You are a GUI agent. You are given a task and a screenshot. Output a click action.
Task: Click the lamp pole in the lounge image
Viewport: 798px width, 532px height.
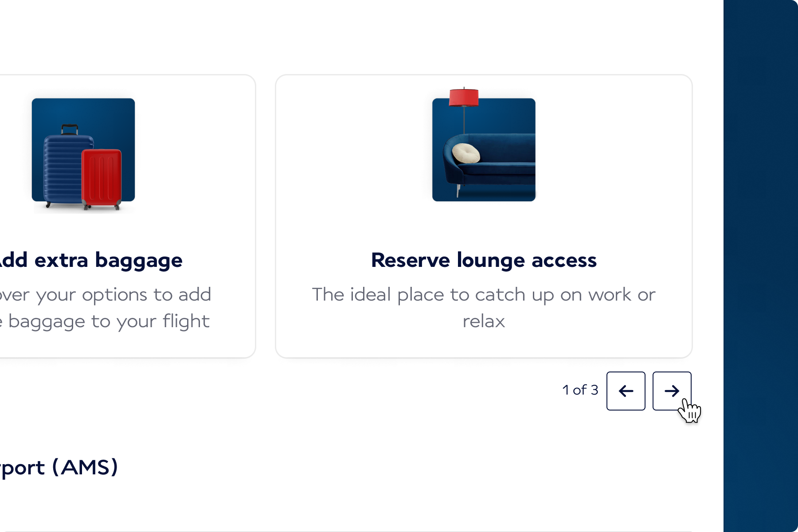[x=464, y=120]
